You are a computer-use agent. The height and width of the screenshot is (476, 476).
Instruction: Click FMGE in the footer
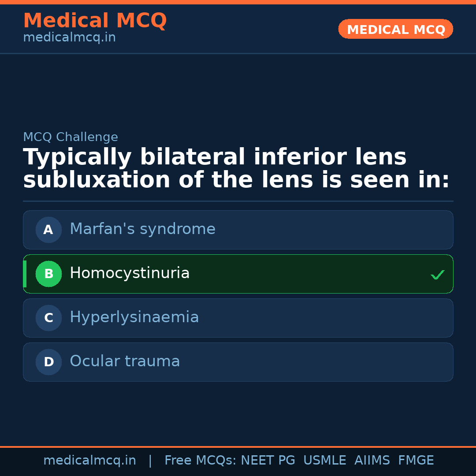(x=416, y=461)
